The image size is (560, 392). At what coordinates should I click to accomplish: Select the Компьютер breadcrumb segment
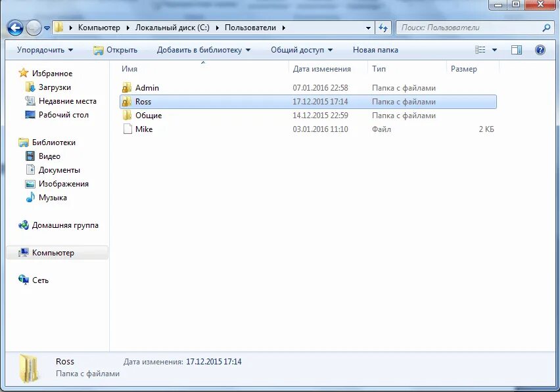99,28
